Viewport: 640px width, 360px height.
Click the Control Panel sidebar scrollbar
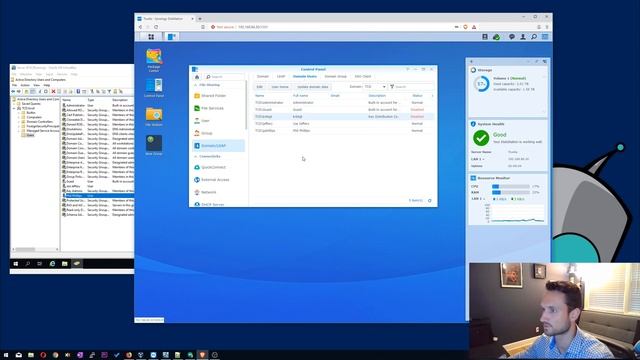pyautogui.click(x=246, y=105)
